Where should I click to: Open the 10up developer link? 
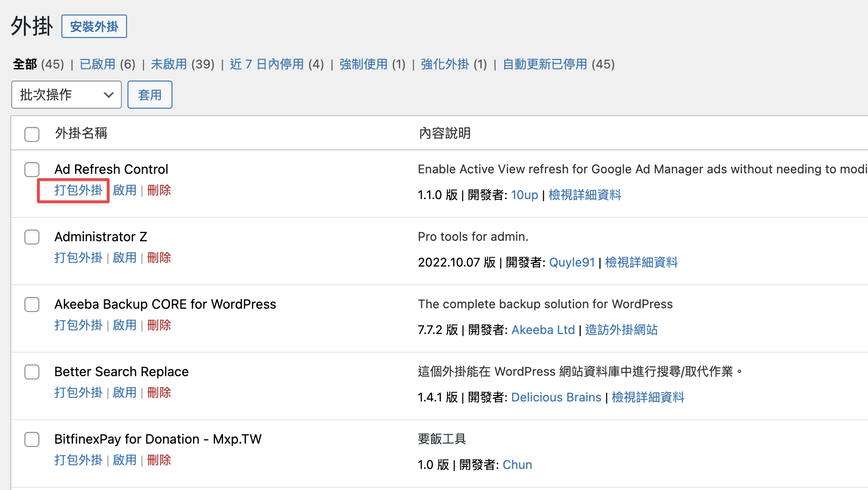tap(524, 195)
